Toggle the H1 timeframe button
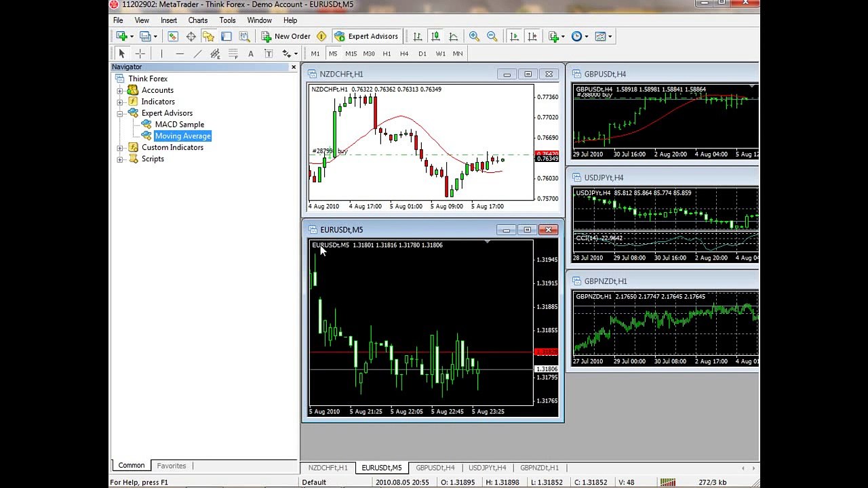The image size is (868, 488). point(387,54)
